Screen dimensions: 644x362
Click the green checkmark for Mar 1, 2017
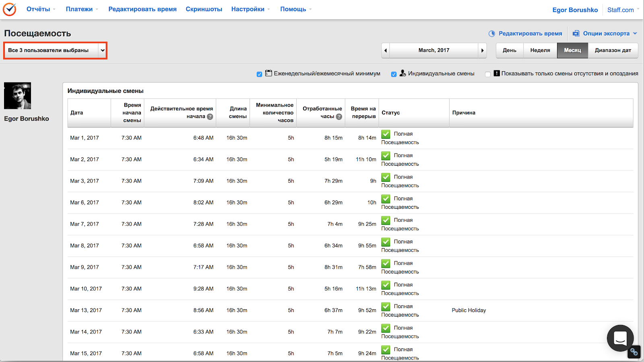pyautogui.click(x=386, y=134)
